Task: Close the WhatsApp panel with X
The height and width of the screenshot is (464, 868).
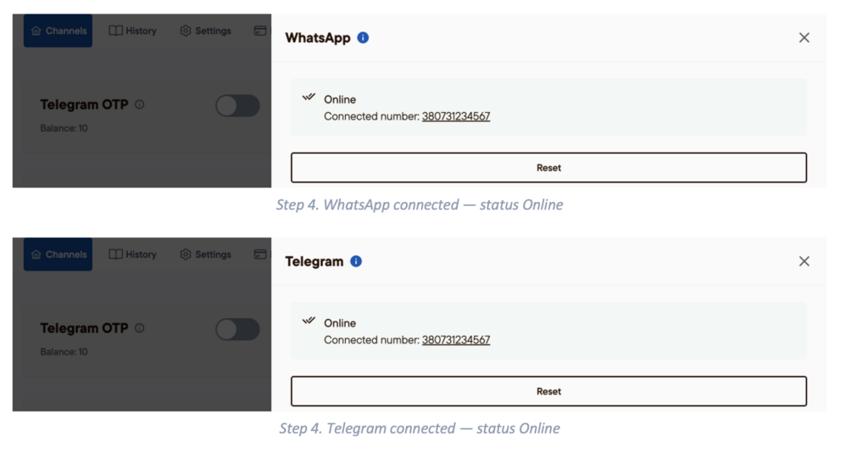Action: click(804, 37)
